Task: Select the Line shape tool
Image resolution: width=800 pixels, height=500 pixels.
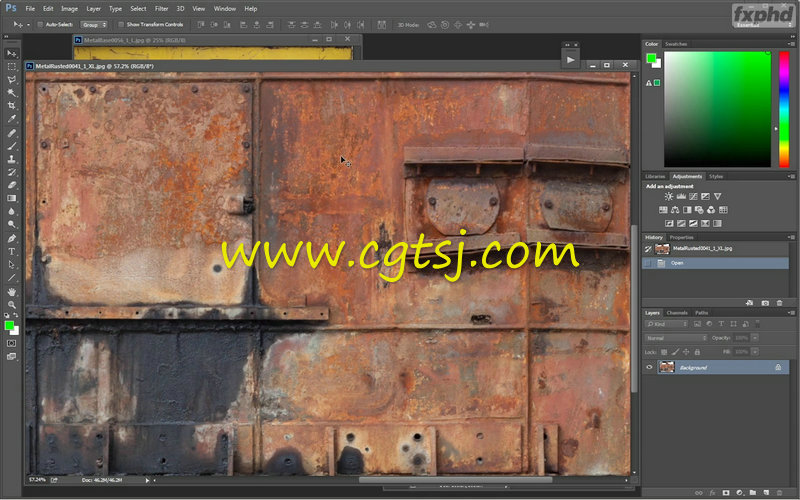Action: coord(11,278)
